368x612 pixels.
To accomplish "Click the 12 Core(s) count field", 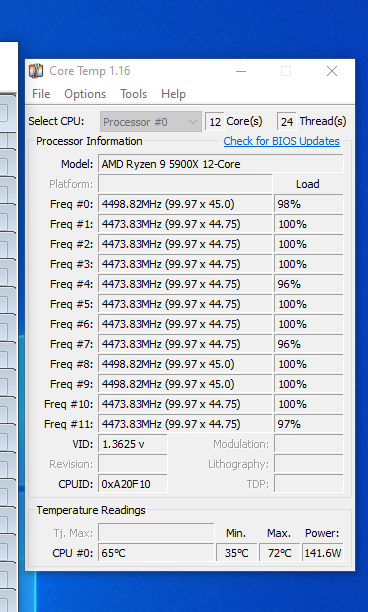I will click(215, 122).
